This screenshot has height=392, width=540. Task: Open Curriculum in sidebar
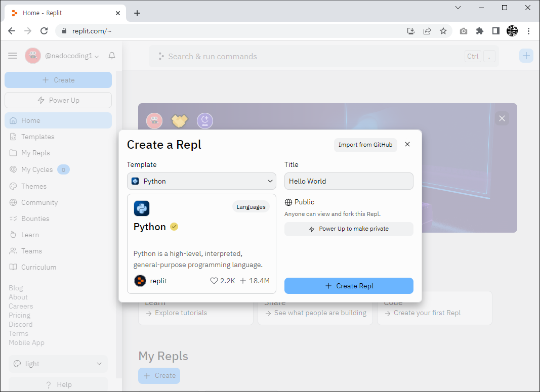[58, 267]
